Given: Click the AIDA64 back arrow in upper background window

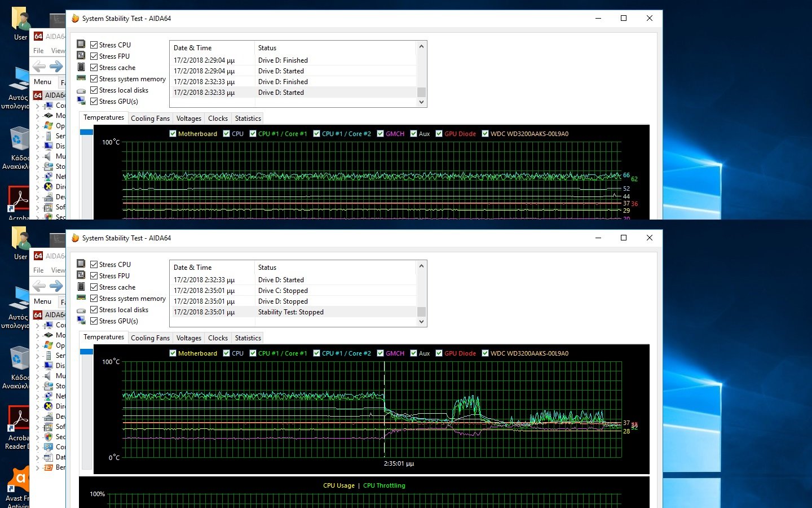Looking at the screenshot, I should (x=39, y=66).
